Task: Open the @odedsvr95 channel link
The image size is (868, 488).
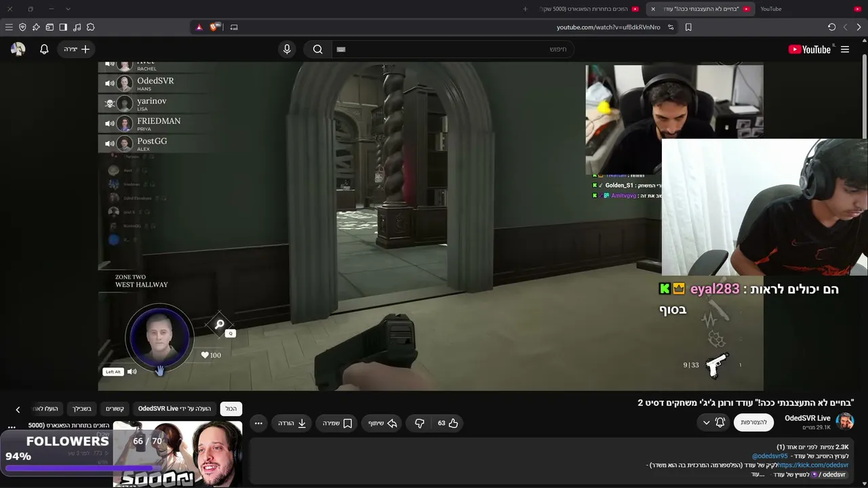Action: 770,456
